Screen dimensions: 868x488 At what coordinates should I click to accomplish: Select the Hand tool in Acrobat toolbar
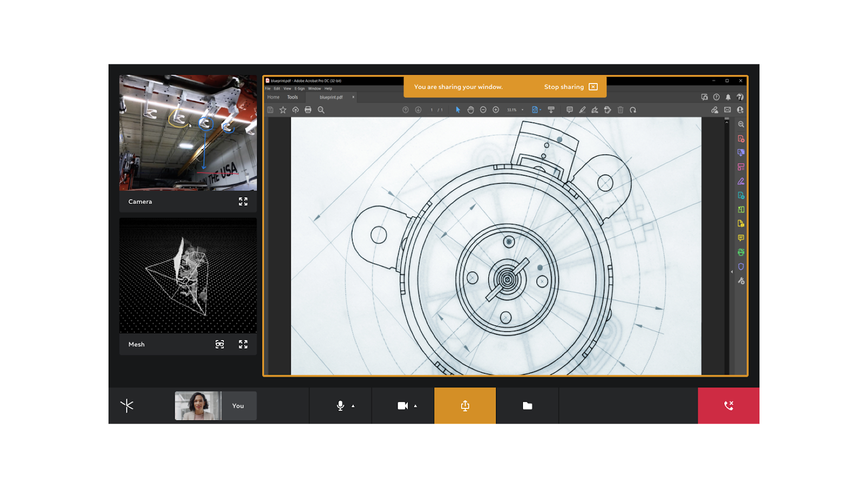pyautogui.click(x=471, y=110)
